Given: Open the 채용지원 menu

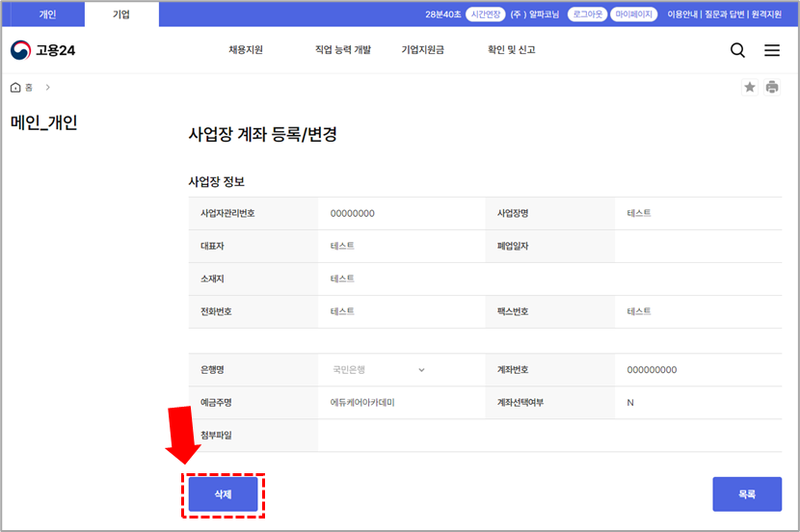Looking at the screenshot, I should (x=246, y=50).
